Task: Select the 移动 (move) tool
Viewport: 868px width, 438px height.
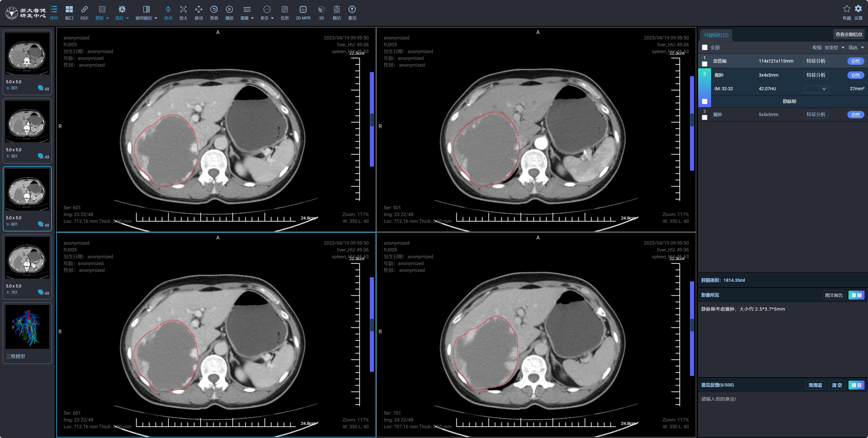Action: click(198, 10)
